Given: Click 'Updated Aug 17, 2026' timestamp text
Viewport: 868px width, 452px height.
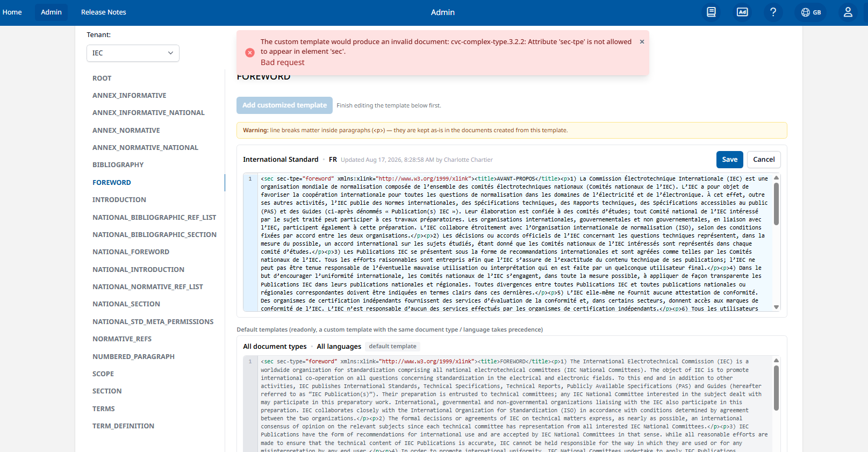Looking at the screenshot, I should [417, 160].
